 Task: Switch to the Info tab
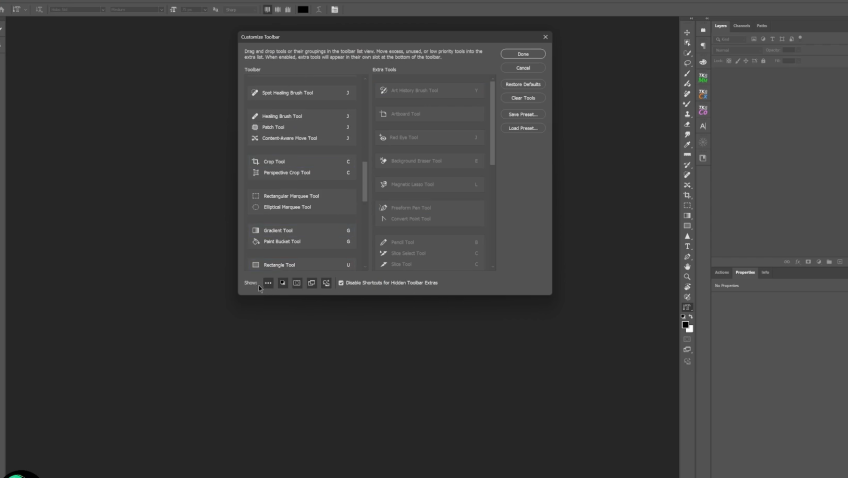765,273
